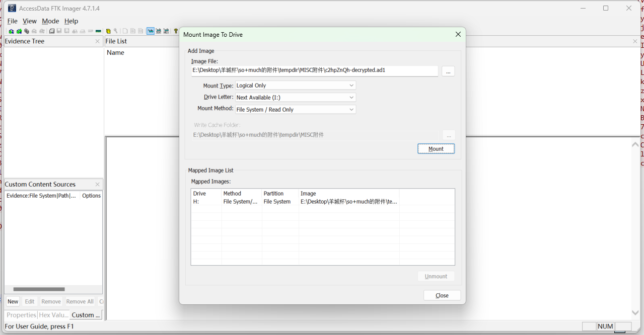Click Add All Attached Devices toolbar icon
The image size is (644, 335).
tap(19, 31)
